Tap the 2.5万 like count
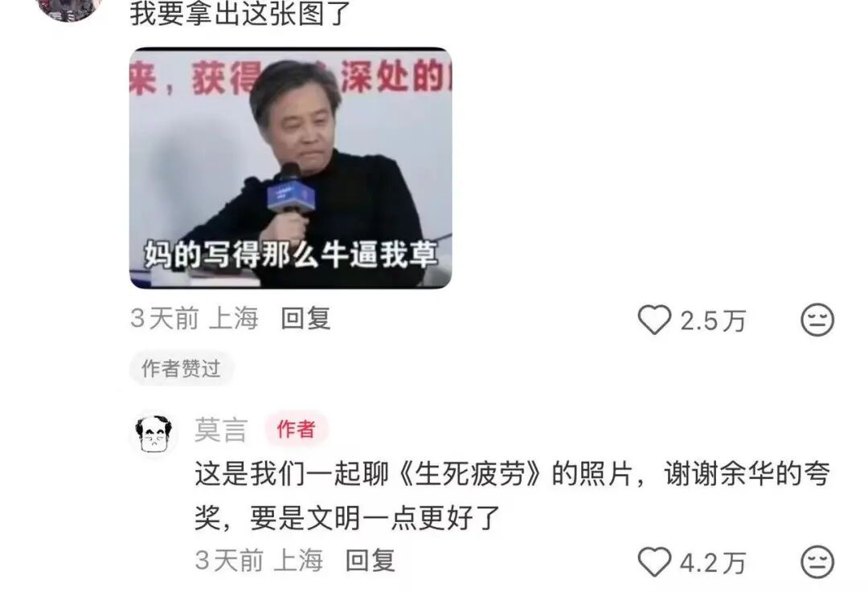Viewport: 868px width, 592px height. click(713, 320)
